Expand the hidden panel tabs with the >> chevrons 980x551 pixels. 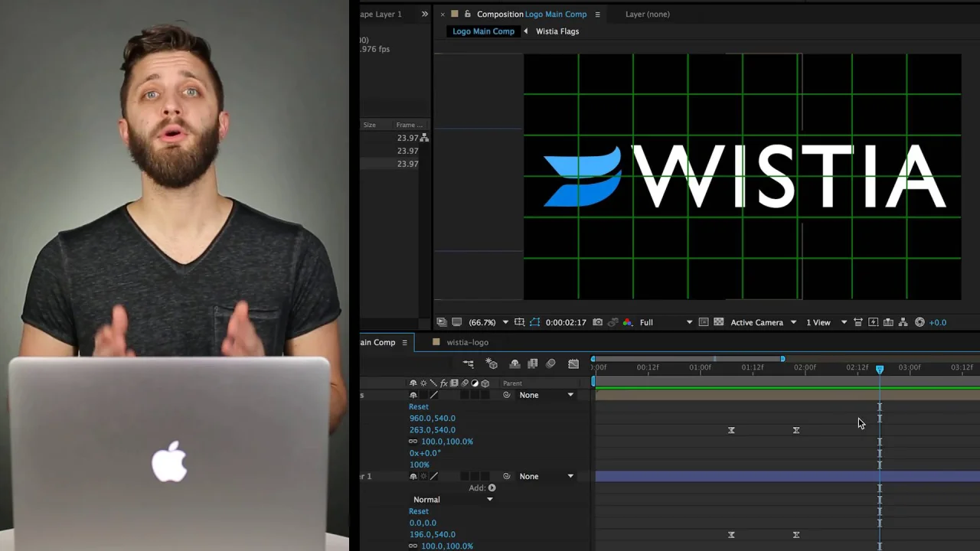(424, 14)
